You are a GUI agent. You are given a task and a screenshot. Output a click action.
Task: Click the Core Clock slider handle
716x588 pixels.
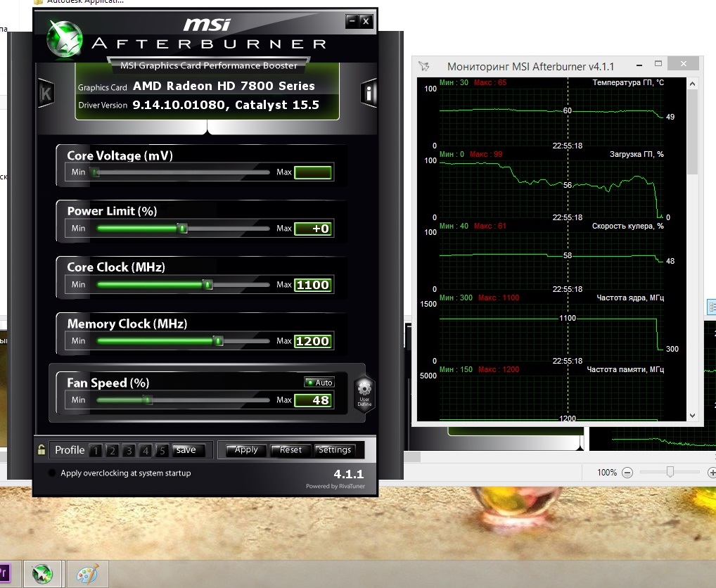[x=207, y=285]
